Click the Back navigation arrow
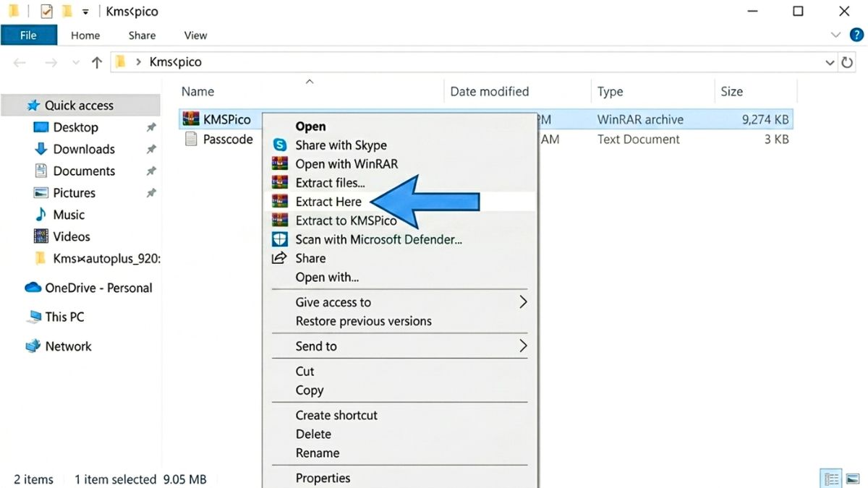This screenshot has width=868, height=488. pos(20,62)
